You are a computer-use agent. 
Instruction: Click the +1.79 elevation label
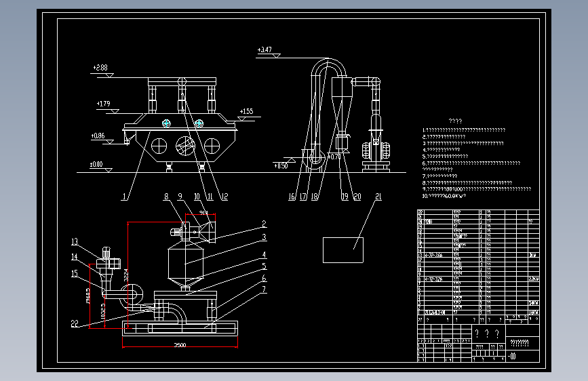pyautogui.click(x=104, y=104)
